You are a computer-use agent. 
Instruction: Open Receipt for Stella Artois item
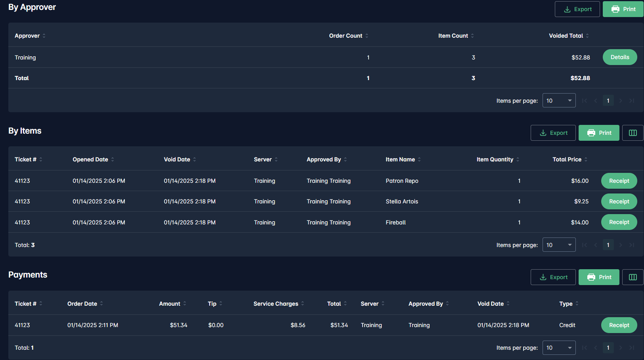(x=619, y=201)
